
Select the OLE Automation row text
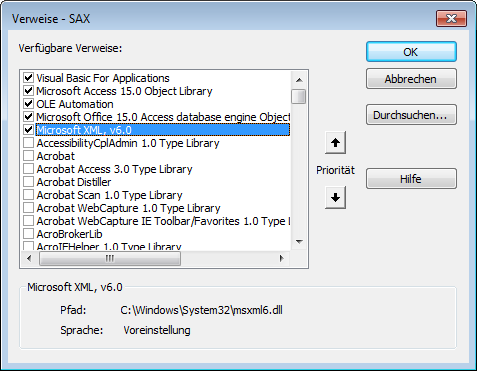75,104
